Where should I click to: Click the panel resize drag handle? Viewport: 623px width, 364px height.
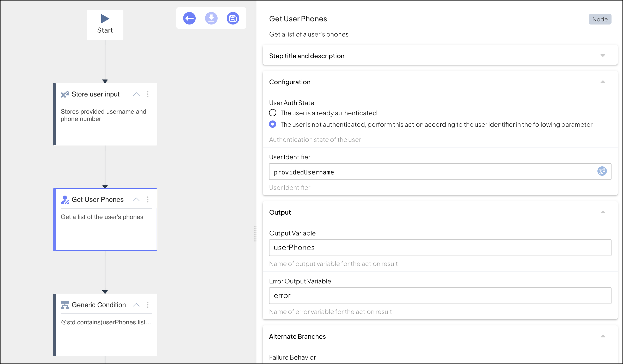tap(255, 233)
